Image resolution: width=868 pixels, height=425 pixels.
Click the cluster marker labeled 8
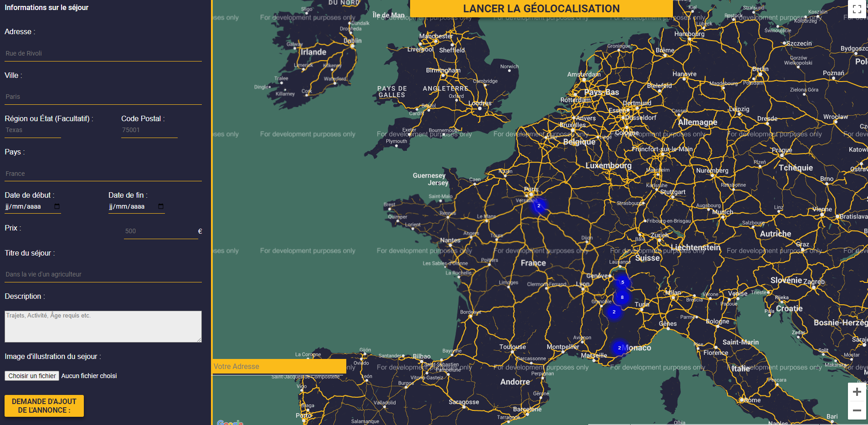622,297
